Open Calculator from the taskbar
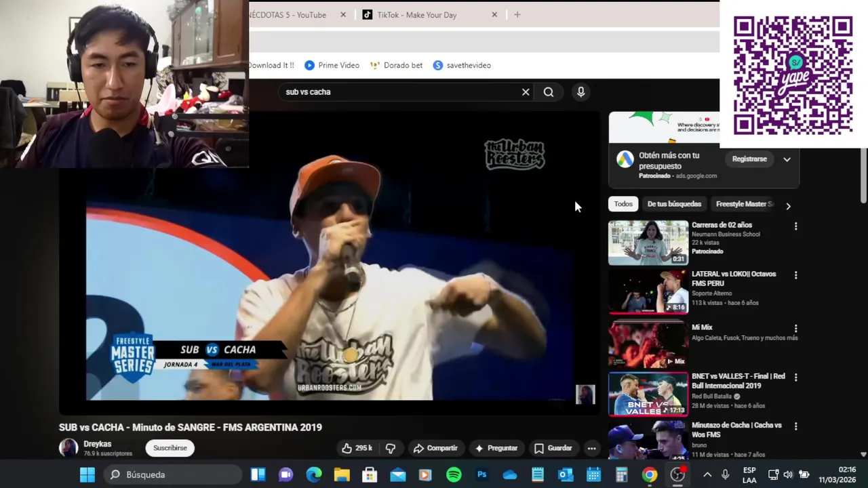This screenshot has height=488, width=868. [622, 475]
